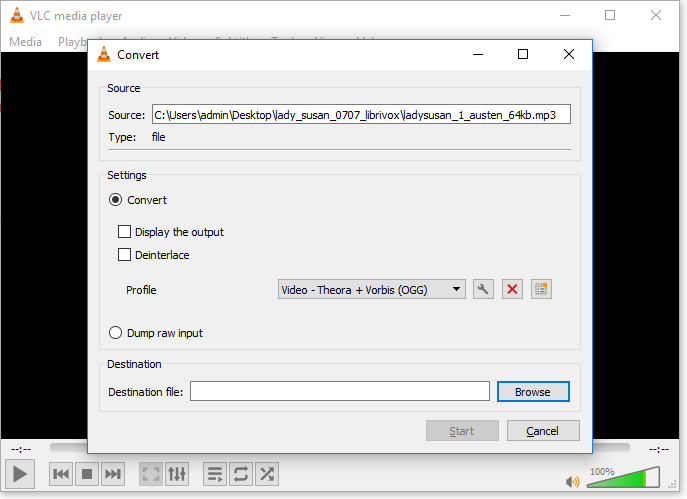This screenshot has width=687, height=499.
Task: Create a new profile using the list icon
Action: tap(542, 289)
